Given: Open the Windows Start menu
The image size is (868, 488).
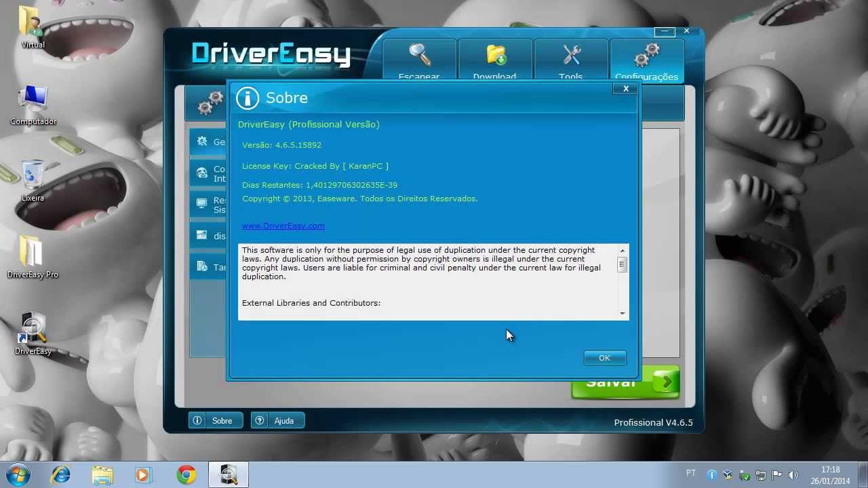Looking at the screenshot, I should point(18,474).
